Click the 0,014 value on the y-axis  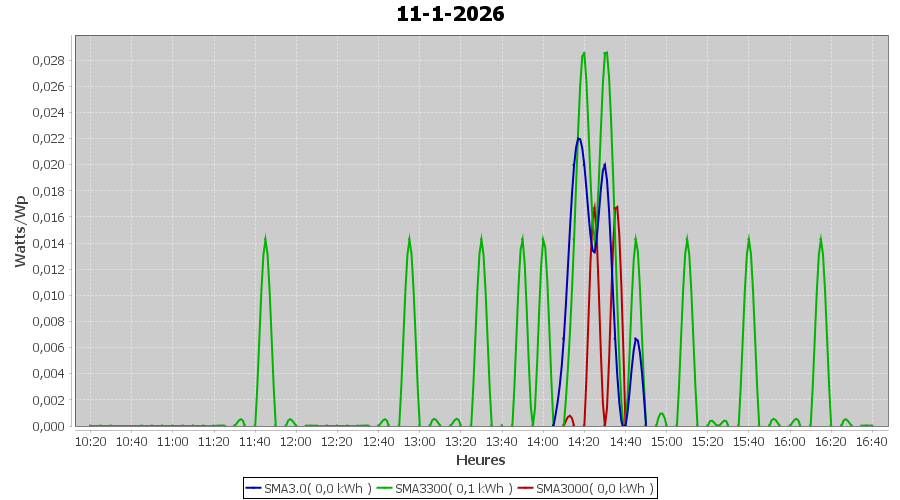48,243
